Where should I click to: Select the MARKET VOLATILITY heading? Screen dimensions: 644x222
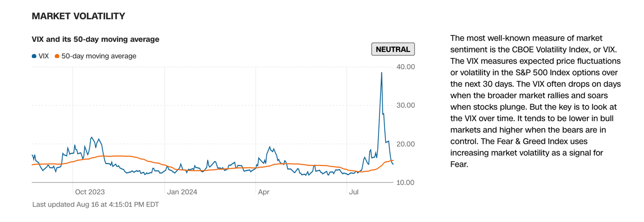click(x=78, y=16)
